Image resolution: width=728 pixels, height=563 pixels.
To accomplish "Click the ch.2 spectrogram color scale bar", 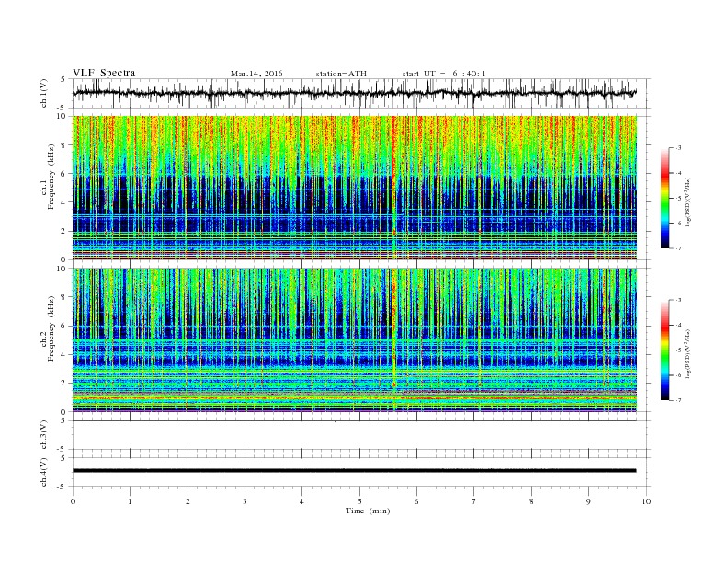I will (665, 350).
